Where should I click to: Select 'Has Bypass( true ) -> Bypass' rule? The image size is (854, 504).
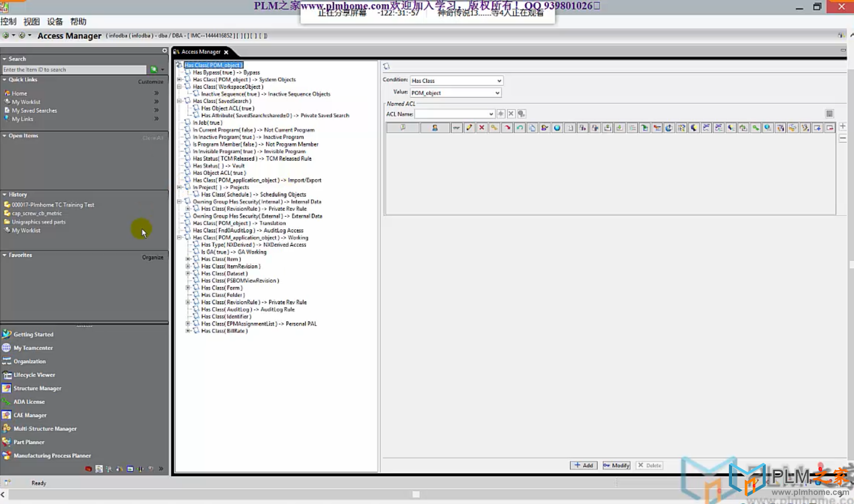(226, 73)
